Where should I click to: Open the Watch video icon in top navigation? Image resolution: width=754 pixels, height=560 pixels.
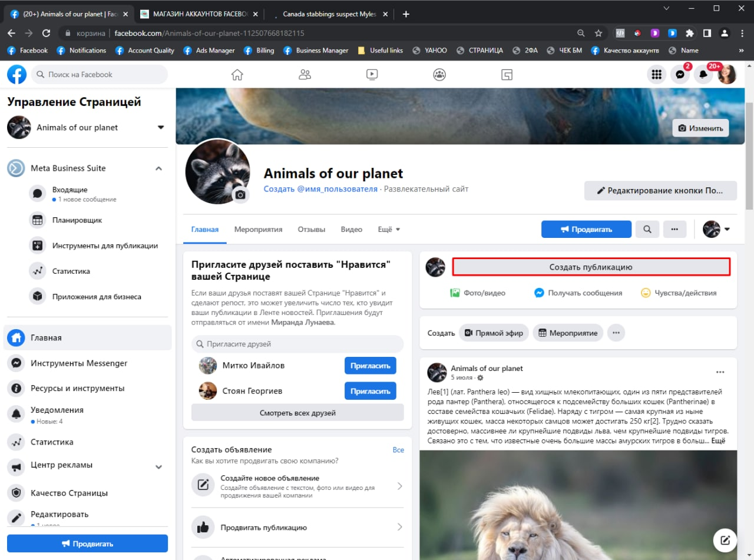(372, 74)
